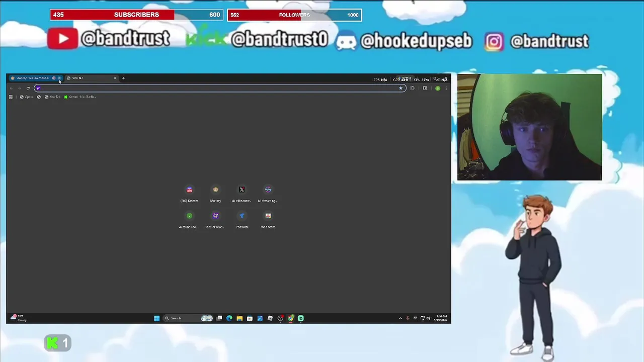Open the browser extensions puzzle icon
Screen dimensions: 644x362
[x=413, y=88]
